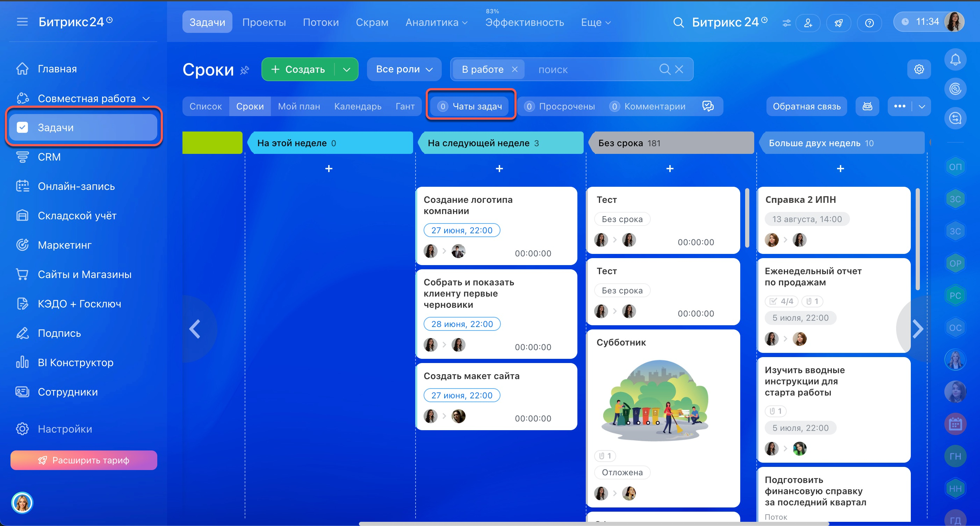Open Маркетинг in the sidebar
Viewport: 980px width, 526px height.
coord(53,245)
